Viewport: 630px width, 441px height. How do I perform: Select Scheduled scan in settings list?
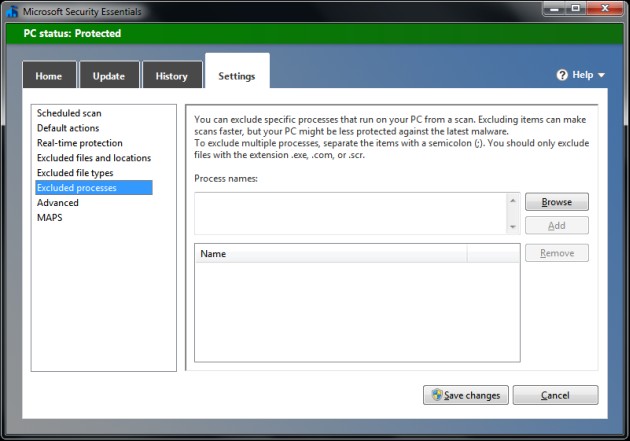pos(69,113)
